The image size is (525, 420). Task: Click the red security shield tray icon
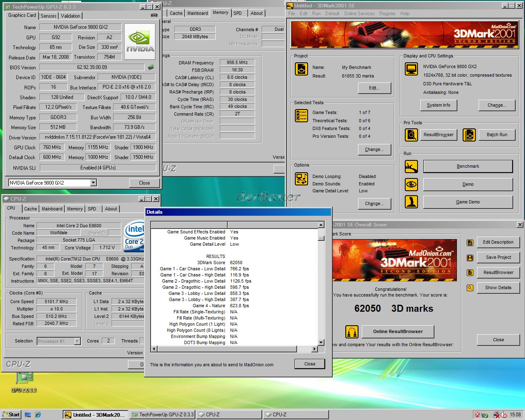477,415
